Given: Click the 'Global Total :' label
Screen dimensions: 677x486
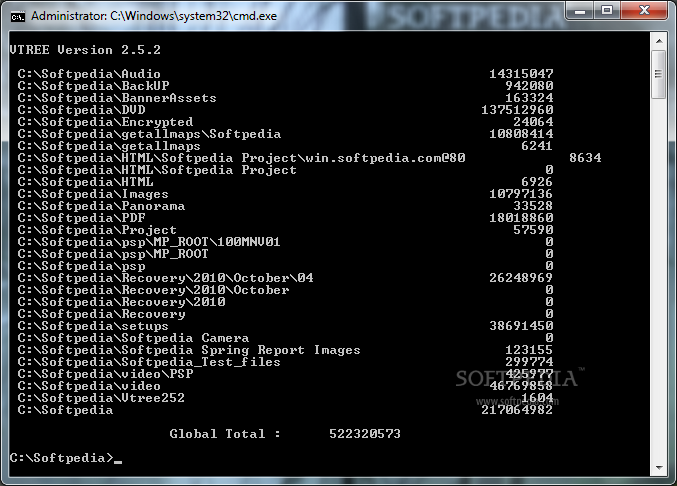Looking at the screenshot, I should (225, 434).
